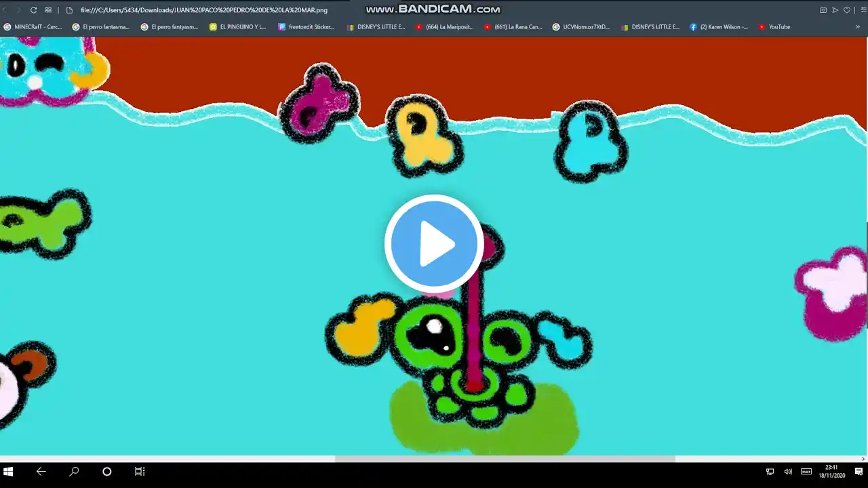Open volume control in system tray

pos(788,472)
